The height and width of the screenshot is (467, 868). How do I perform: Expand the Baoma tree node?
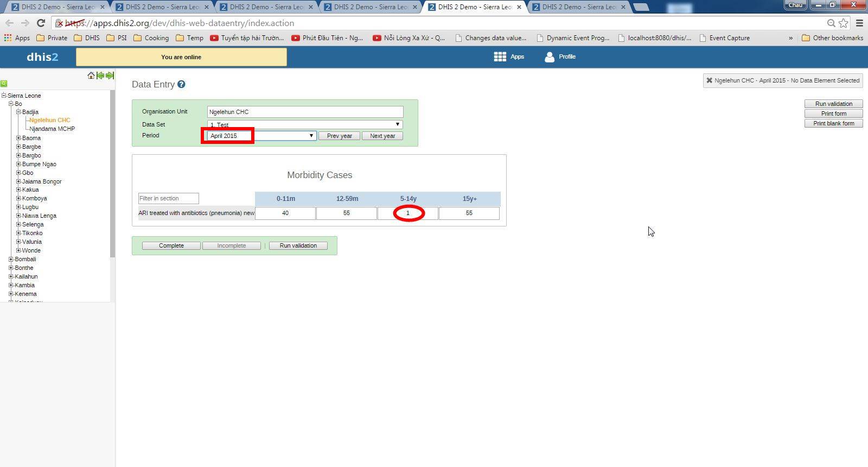[x=18, y=138]
